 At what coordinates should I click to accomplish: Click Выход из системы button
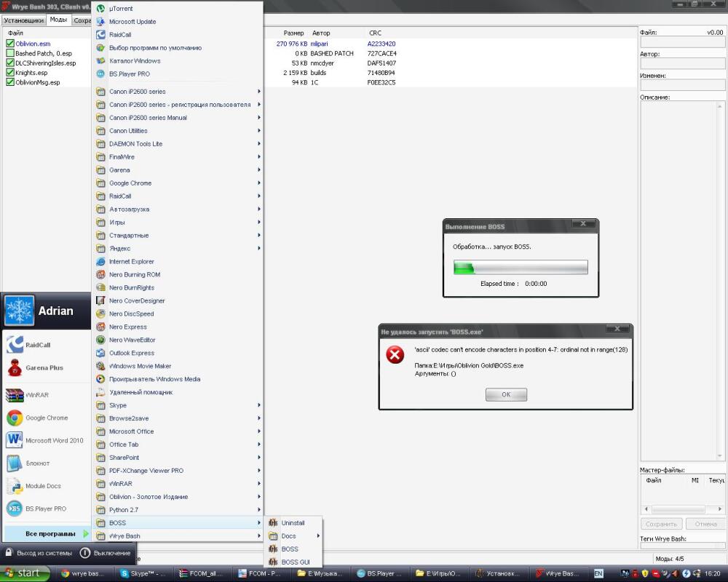tap(39, 553)
